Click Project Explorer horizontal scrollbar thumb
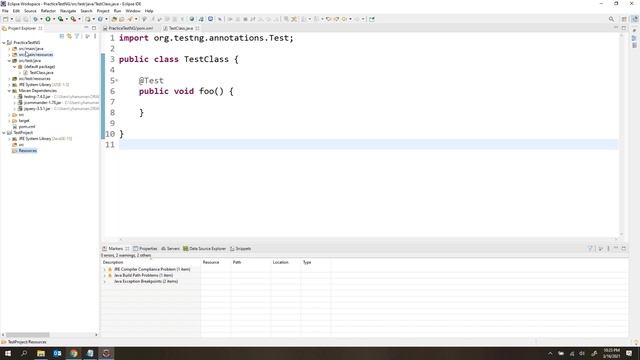This screenshot has width=640, height=360. [x=27, y=335]
